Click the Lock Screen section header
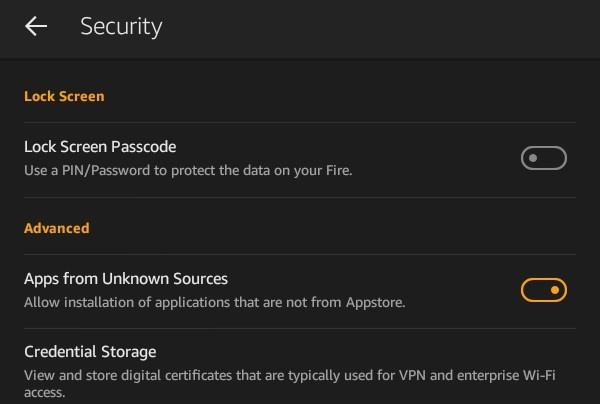 [x=64, y=97]
